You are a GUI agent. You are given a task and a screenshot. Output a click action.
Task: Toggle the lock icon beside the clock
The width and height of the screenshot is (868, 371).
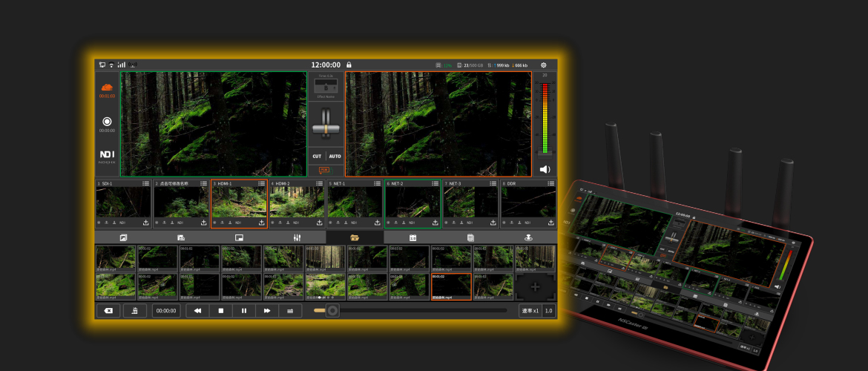point(349,65)
